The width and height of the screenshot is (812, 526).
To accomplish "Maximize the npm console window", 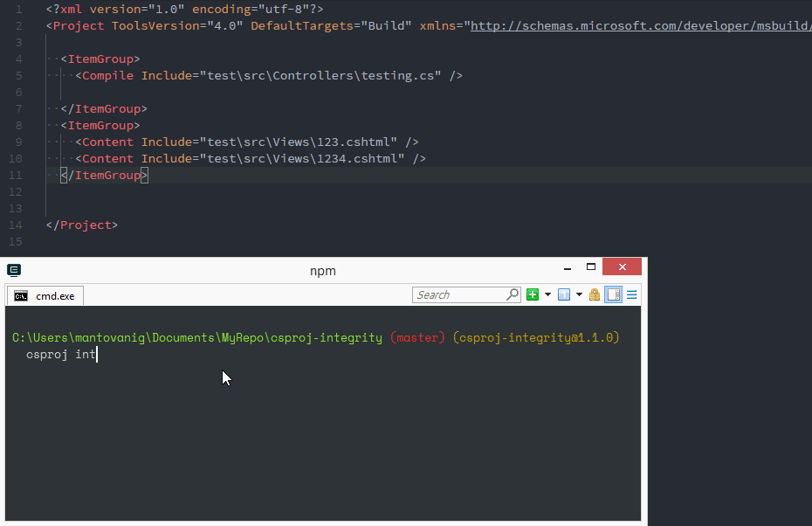I will (591, 267).
